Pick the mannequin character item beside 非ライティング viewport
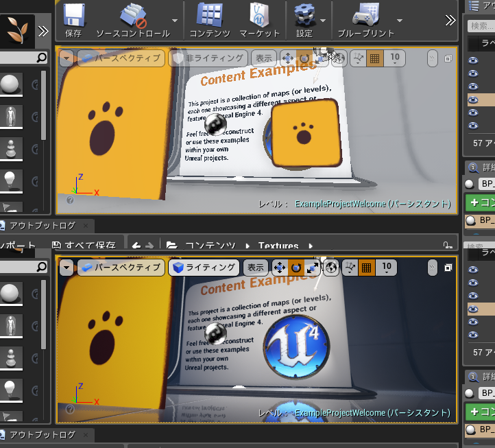495x448 pixels. [11, 116]
